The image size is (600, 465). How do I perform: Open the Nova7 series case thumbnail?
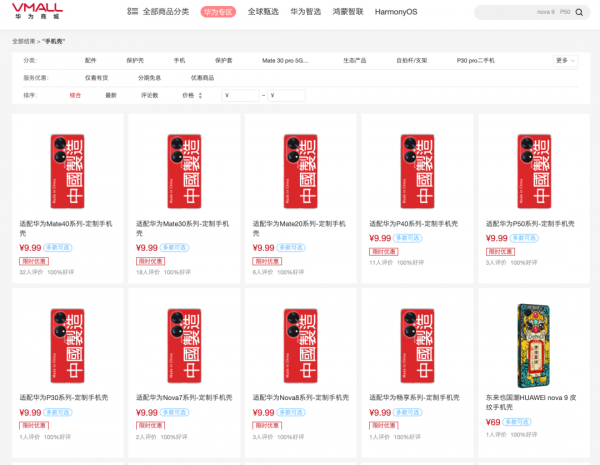point(184,346)
